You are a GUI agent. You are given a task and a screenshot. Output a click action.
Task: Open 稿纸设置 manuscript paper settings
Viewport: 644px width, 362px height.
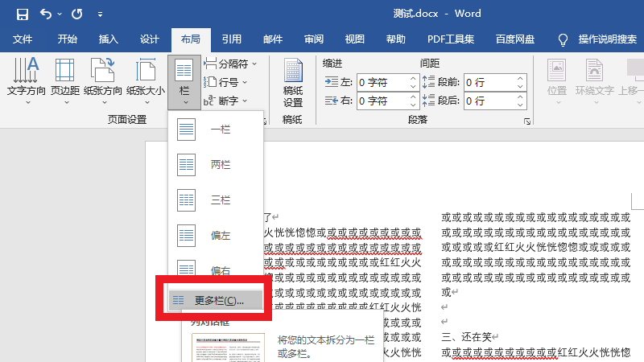point(293,83)
